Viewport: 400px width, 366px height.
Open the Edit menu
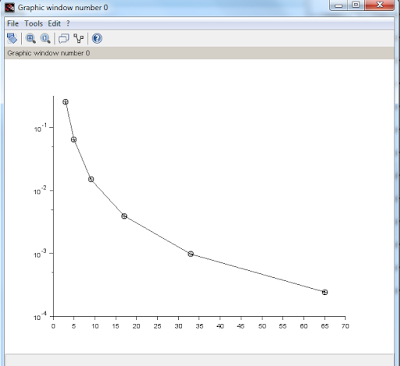click(x=54, y=24)
